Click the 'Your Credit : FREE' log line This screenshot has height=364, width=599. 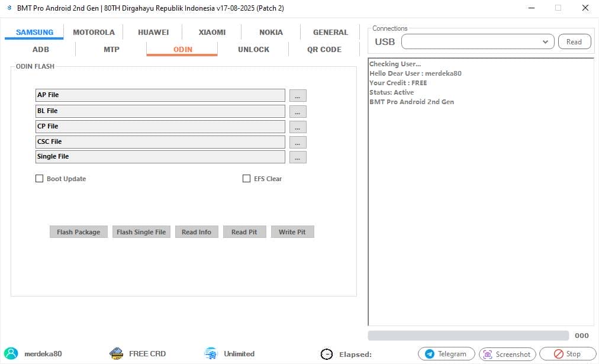pos(398,83)
